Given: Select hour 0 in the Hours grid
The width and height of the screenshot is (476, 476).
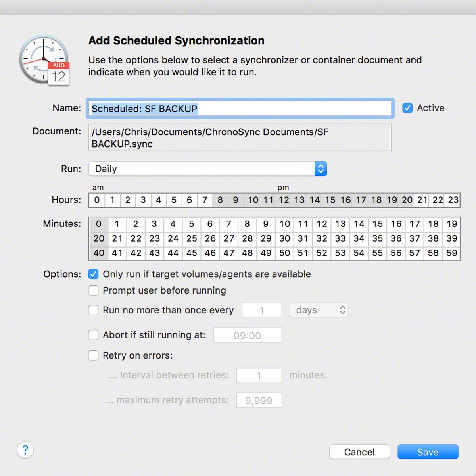Looking at the screenshot, I should coord(97,200).
